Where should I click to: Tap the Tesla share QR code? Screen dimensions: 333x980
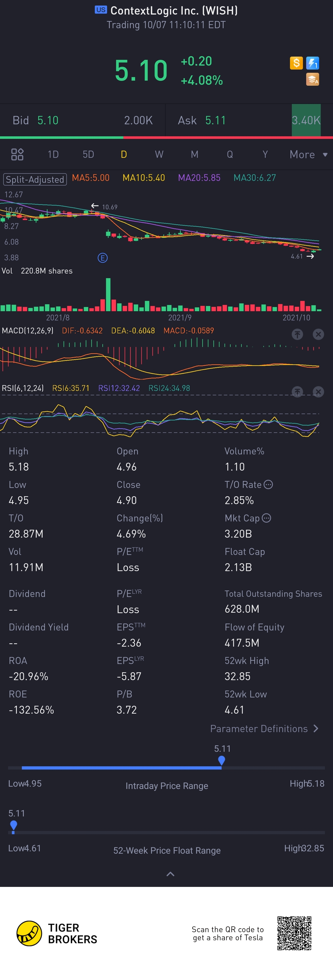294,933
